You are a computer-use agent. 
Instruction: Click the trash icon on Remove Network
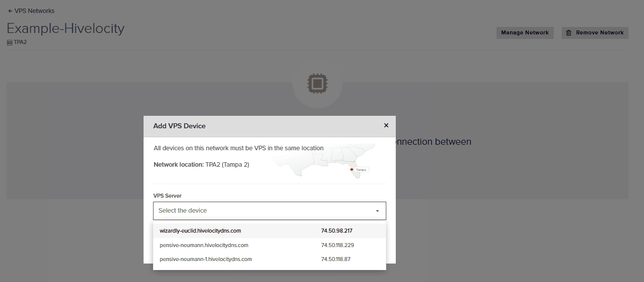568,33
